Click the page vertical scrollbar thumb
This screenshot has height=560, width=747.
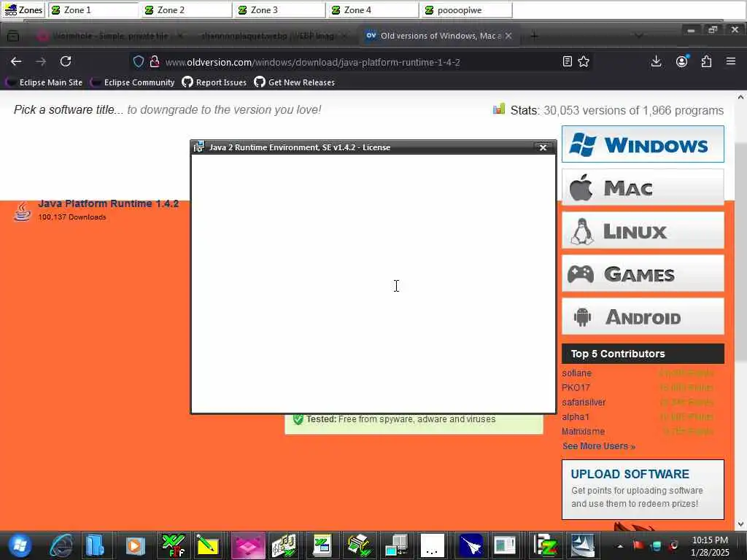(x=740, y=252)
